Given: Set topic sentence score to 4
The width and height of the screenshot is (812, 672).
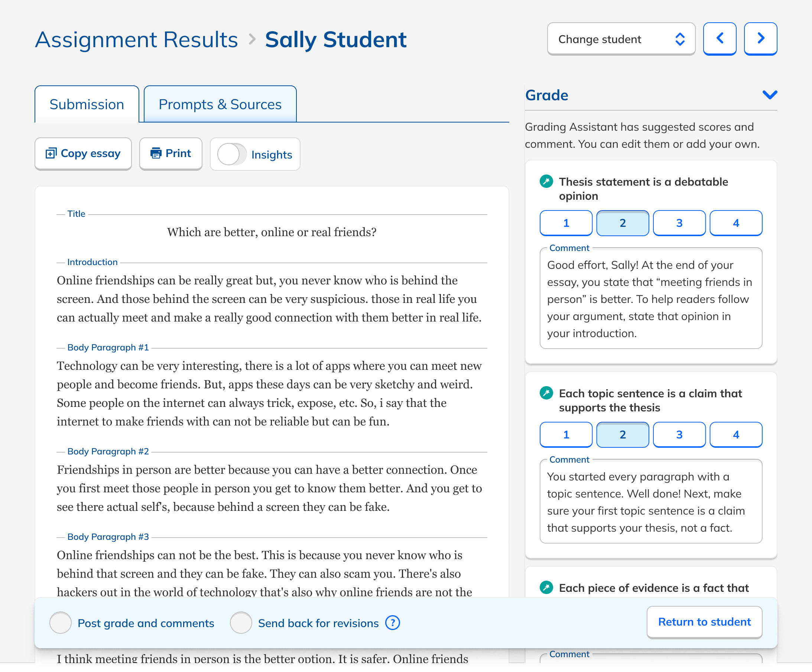Looking at the screenshot, I should pos(735,435).
